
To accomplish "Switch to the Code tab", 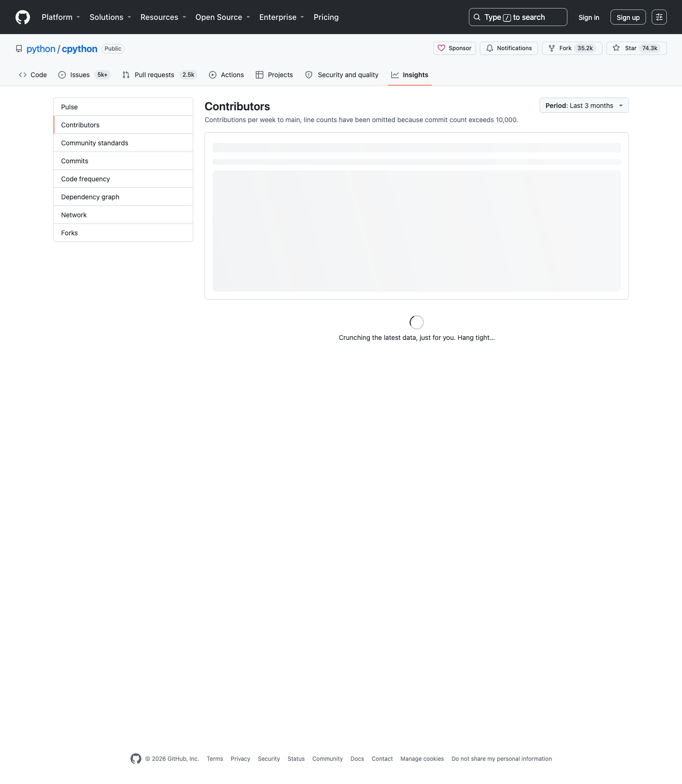I will click(33, 75).
